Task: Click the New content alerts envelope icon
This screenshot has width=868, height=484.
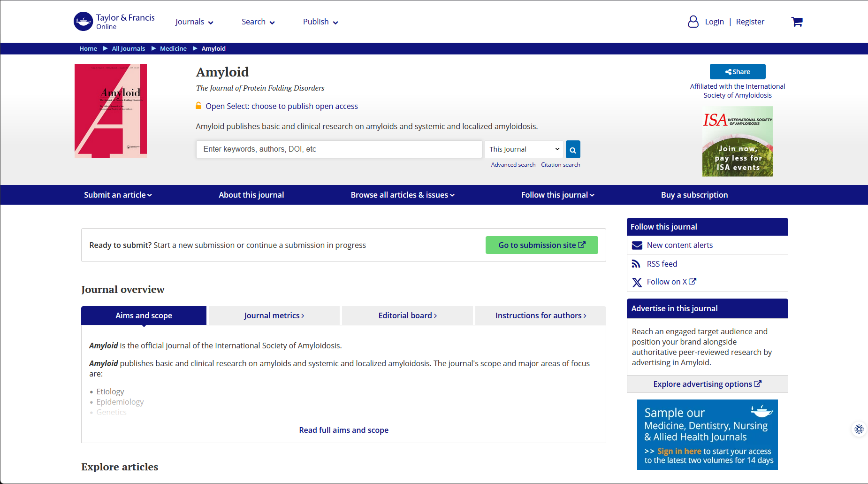Action: [x=637, y=245]
